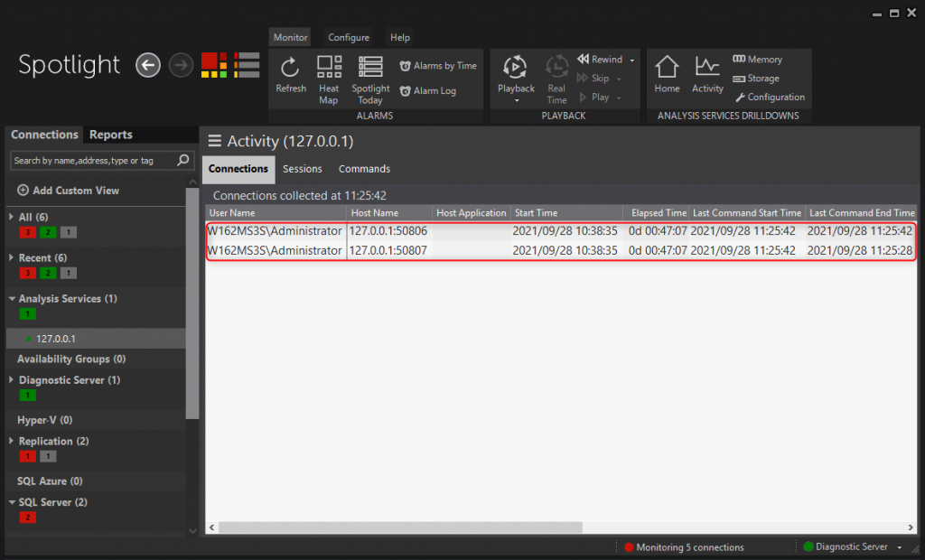Click Add Custom View

pyautogui.click(x=69, y=190)
